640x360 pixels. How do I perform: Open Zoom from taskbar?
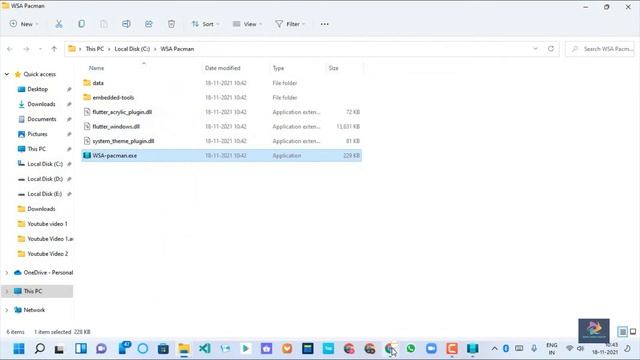[431, 349]
